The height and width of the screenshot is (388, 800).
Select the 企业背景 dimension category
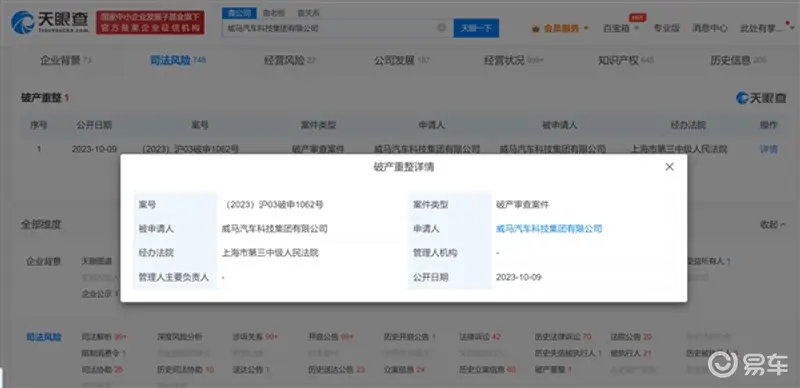[44, 261]
